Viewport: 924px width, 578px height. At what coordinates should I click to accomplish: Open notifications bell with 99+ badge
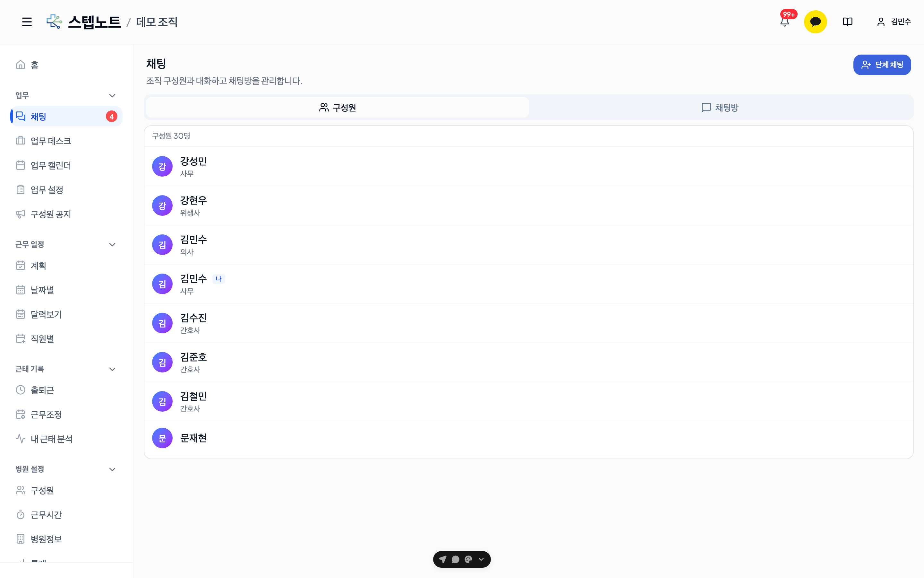pyautogui.click(x=785, y=22)
